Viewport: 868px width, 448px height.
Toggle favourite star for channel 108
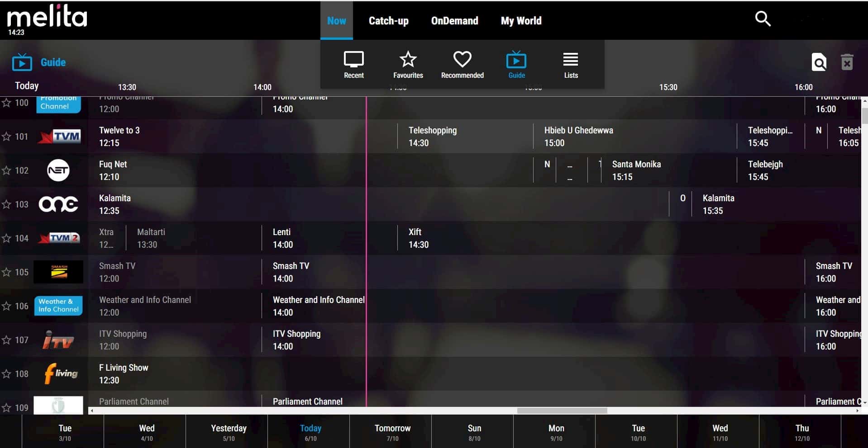tap(6, 374)
